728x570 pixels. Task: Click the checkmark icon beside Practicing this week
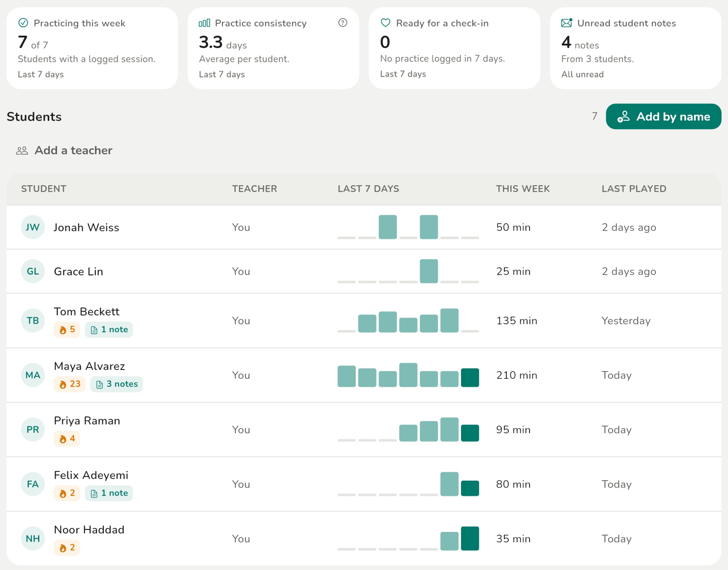23,23
